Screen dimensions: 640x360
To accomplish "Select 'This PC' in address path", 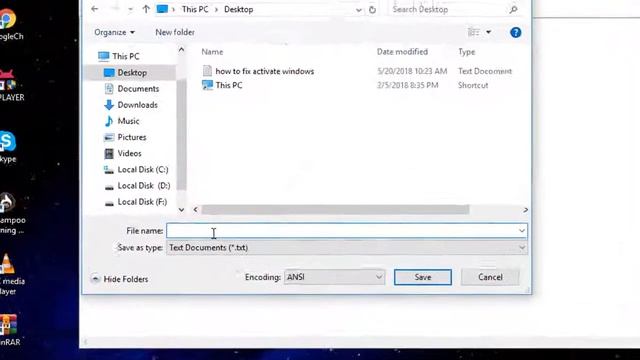I will click(195, 9).
